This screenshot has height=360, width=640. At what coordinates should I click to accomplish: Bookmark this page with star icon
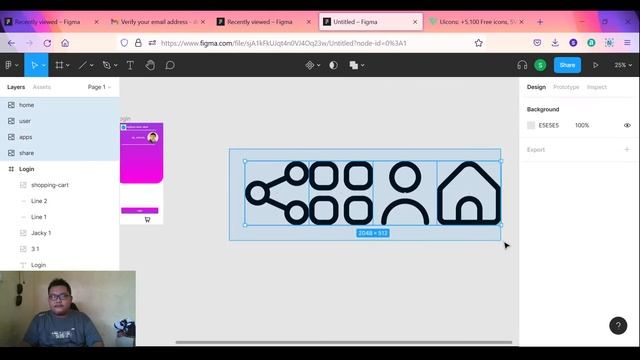tap(478, 43)
